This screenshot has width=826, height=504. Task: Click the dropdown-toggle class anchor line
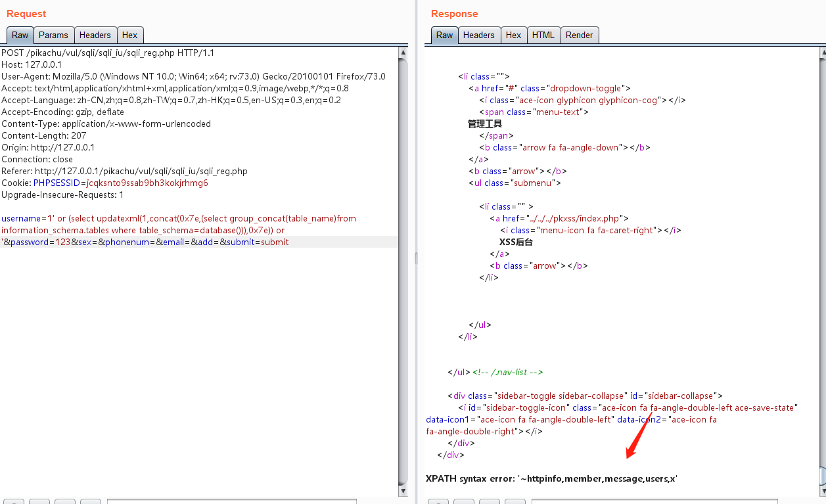[549, 88]
